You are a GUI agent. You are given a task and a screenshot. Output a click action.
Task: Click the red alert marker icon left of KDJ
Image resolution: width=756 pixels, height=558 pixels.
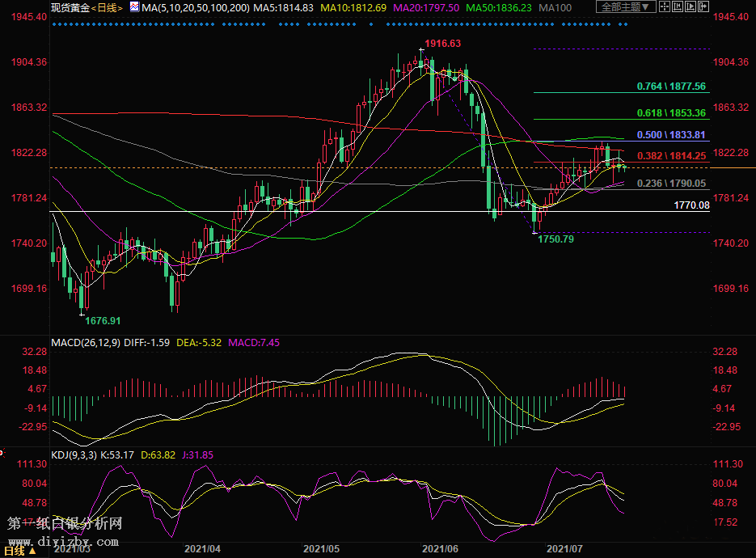(2, 454)
